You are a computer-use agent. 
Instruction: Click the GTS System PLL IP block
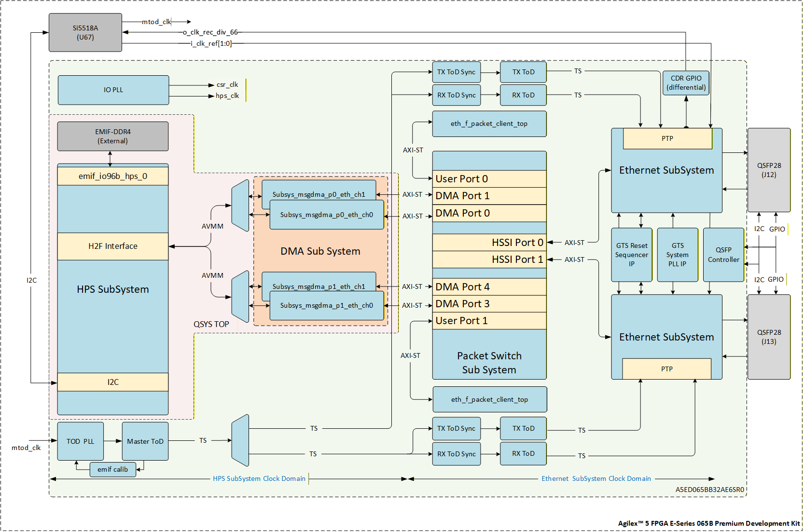[x=678, y=255]
